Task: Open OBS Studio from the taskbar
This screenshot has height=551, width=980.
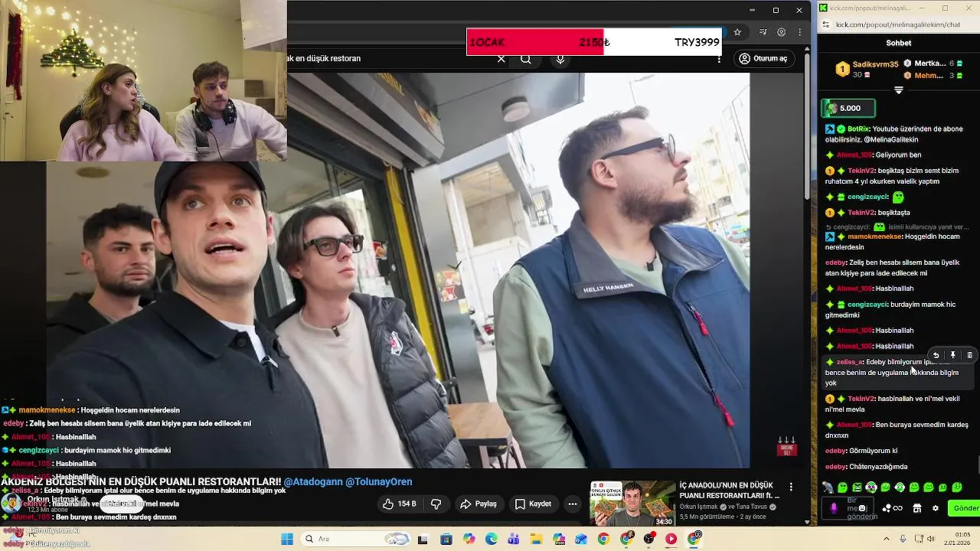Action: pos(649,539)
